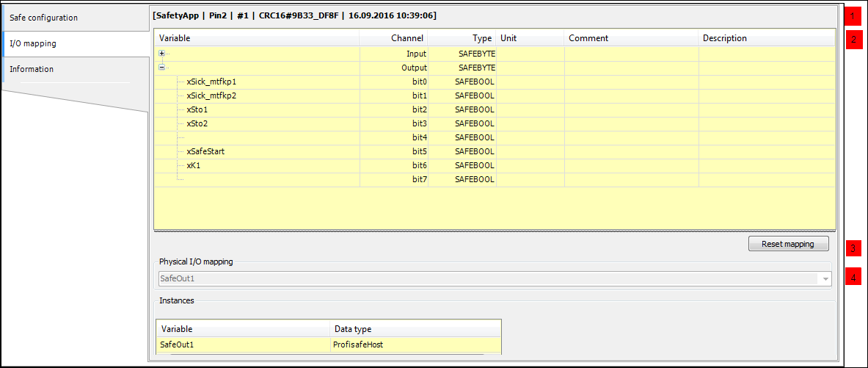Select the xSick_mtfkp2 variable row
The width and height of the screenshot is (868, 368).
211,95
